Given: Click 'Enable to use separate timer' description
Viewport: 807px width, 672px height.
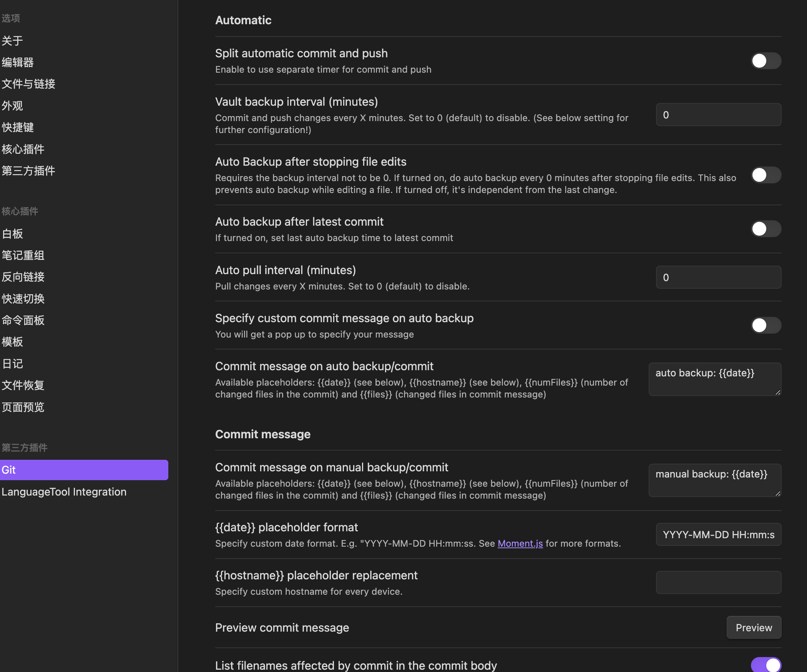Looking at the screenshot, I should coord(323,69).
